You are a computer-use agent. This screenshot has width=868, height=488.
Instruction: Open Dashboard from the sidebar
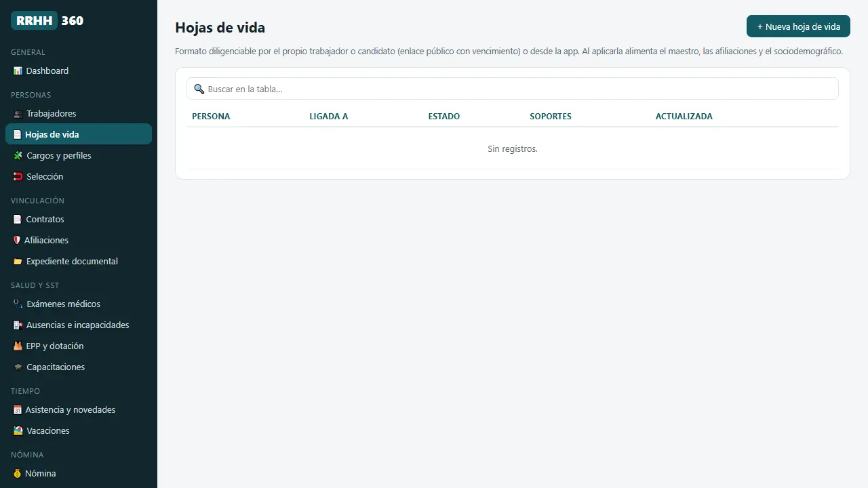pos(79,70)
